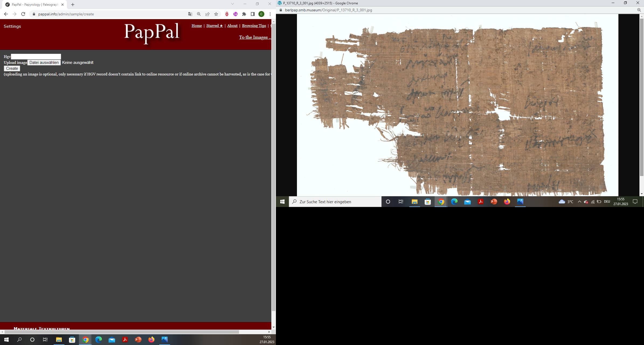Open the notification center icon
Viewport: 644px width, 345px height.
click(635, 202)
